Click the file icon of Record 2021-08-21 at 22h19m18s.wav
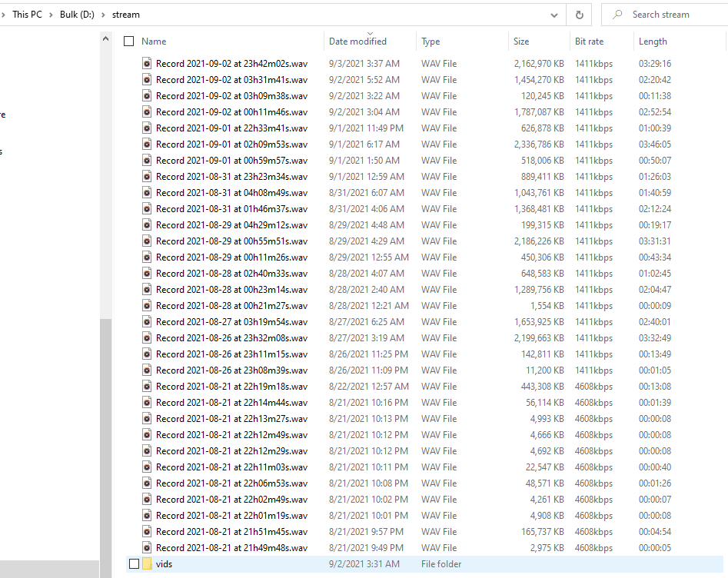The width and height of the screenshot is (728, 578). [147, 387]
